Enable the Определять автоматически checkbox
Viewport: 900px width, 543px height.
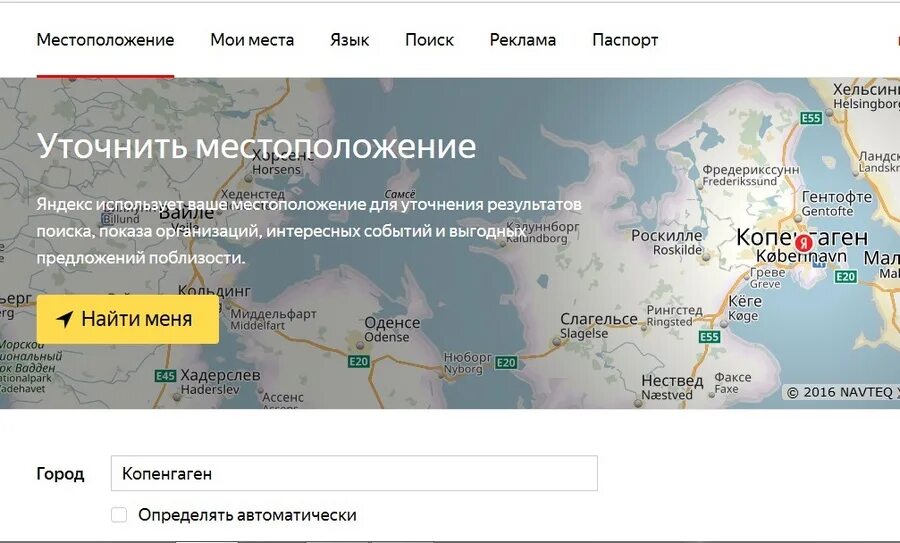click(x=119, y=515)
